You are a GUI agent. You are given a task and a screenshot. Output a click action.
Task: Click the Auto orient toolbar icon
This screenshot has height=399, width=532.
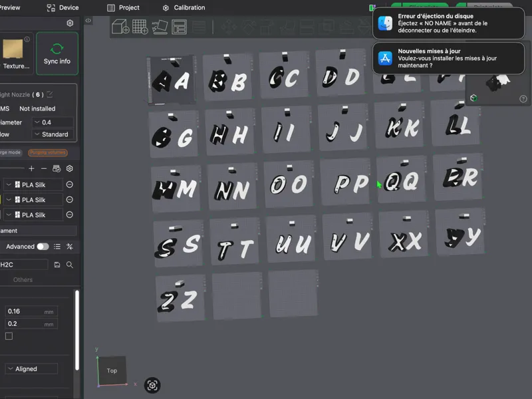160,27
